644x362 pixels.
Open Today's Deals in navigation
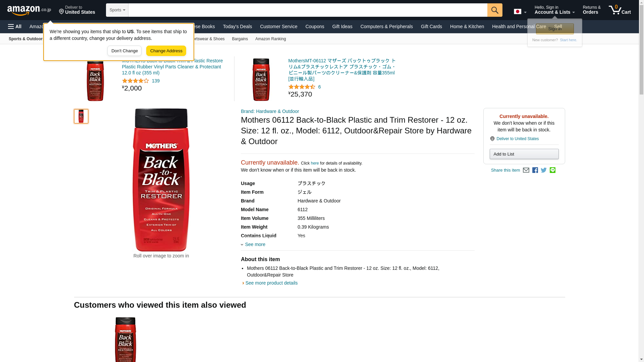(x=237, y=26)
